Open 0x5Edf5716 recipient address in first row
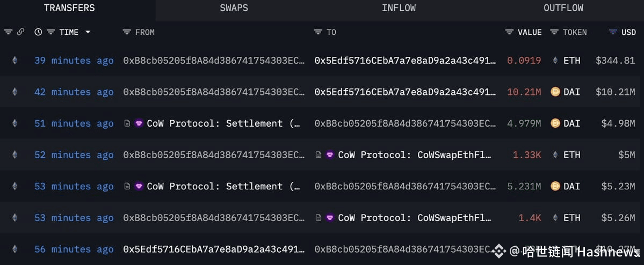644x265 pixels. [x=405, y=61]
